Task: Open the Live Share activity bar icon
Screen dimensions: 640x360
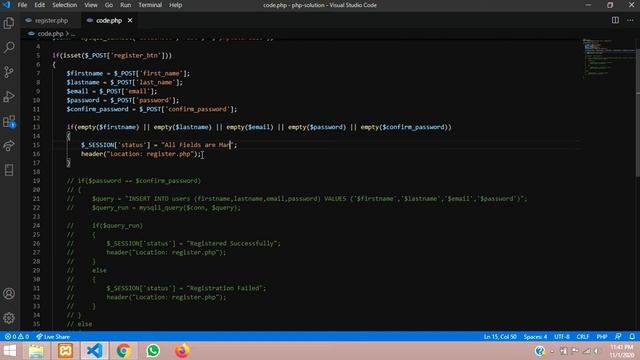Action: coord(9,146)
